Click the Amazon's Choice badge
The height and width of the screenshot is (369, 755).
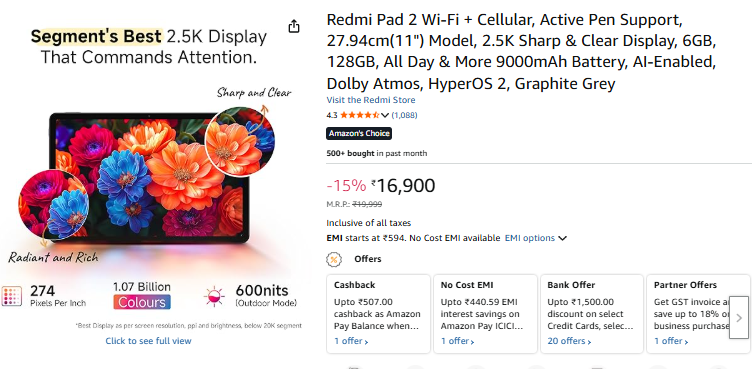click(x=359, y=133)
